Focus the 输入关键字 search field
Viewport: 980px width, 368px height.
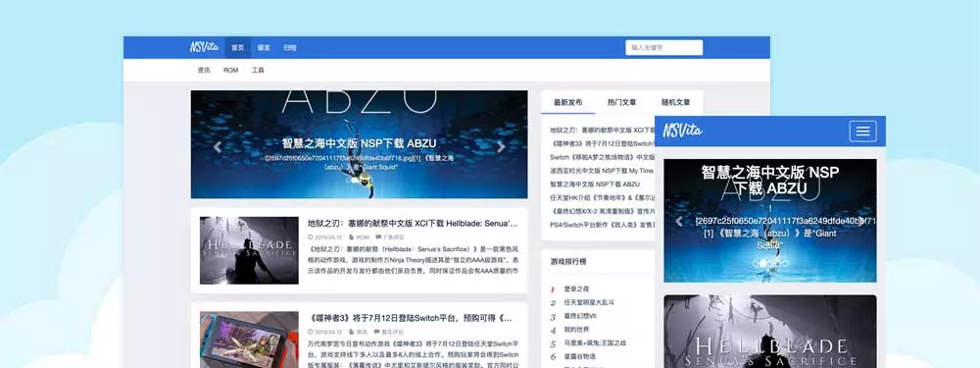663,47
